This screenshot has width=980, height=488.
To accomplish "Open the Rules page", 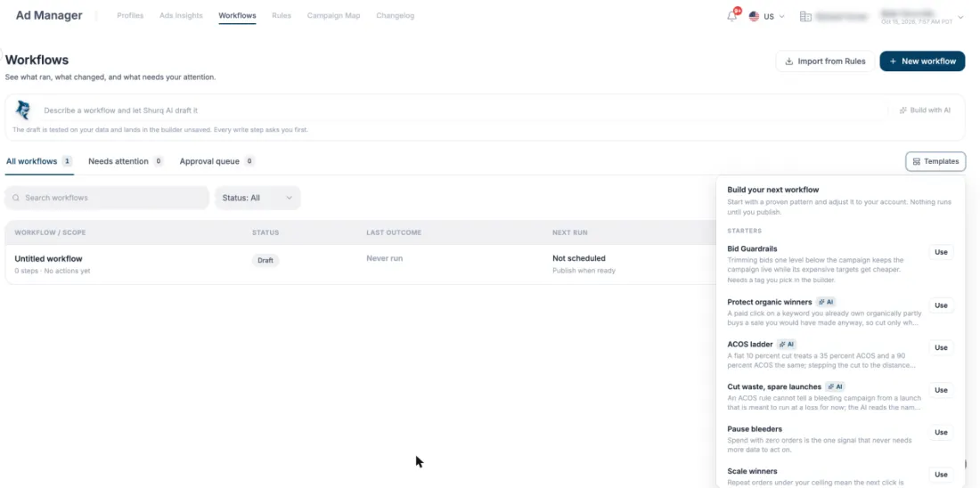I will [282, 16].
